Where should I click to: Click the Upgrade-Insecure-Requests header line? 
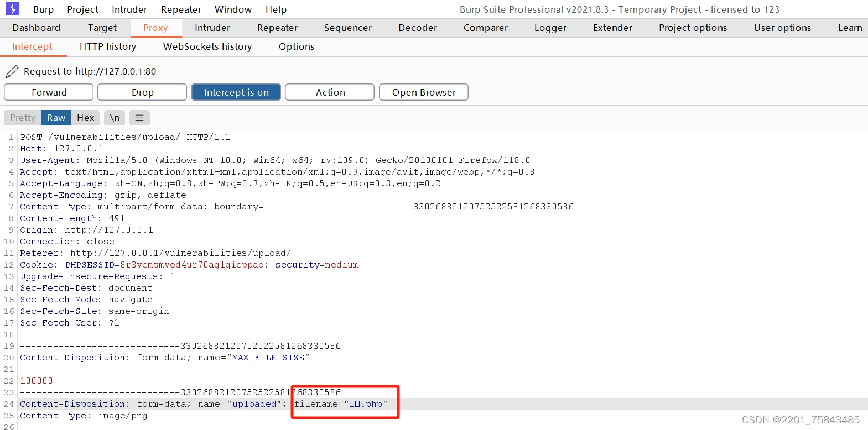tap(97, 276)
